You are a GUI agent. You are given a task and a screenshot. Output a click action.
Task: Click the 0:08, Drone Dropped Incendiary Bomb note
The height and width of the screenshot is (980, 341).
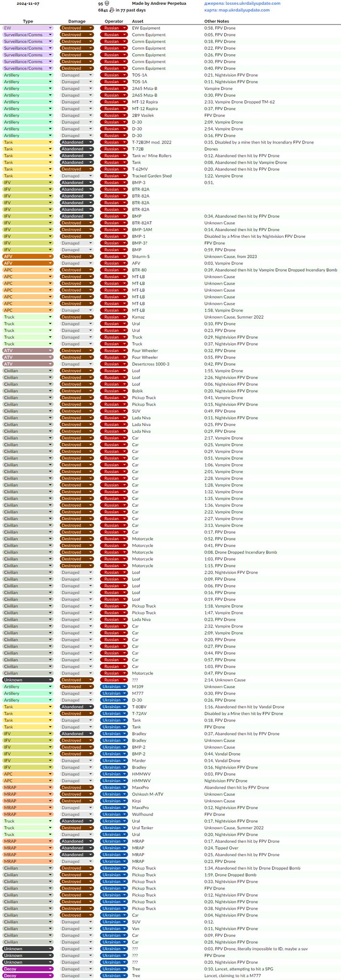(x=241, y=552)
